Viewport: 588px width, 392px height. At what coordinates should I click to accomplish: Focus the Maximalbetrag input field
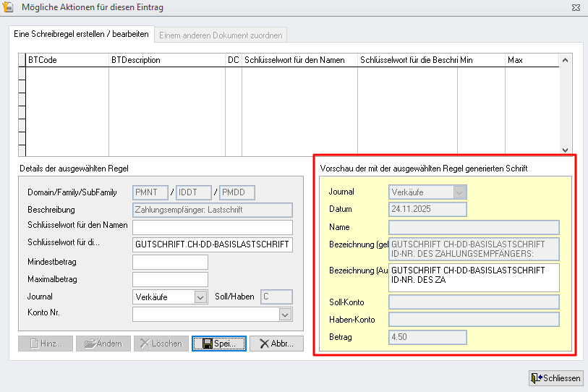[170, 279]
